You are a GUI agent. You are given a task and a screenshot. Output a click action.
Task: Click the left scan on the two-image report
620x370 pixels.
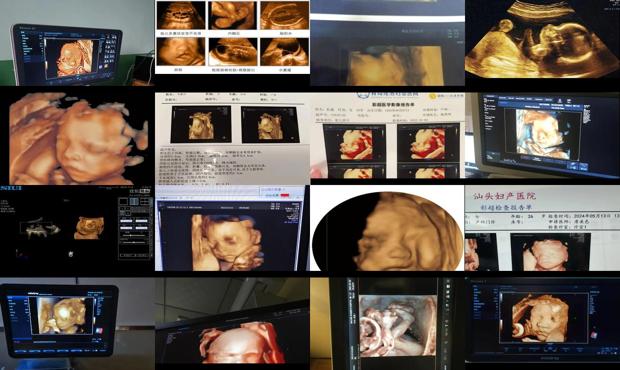pos(201,125)
